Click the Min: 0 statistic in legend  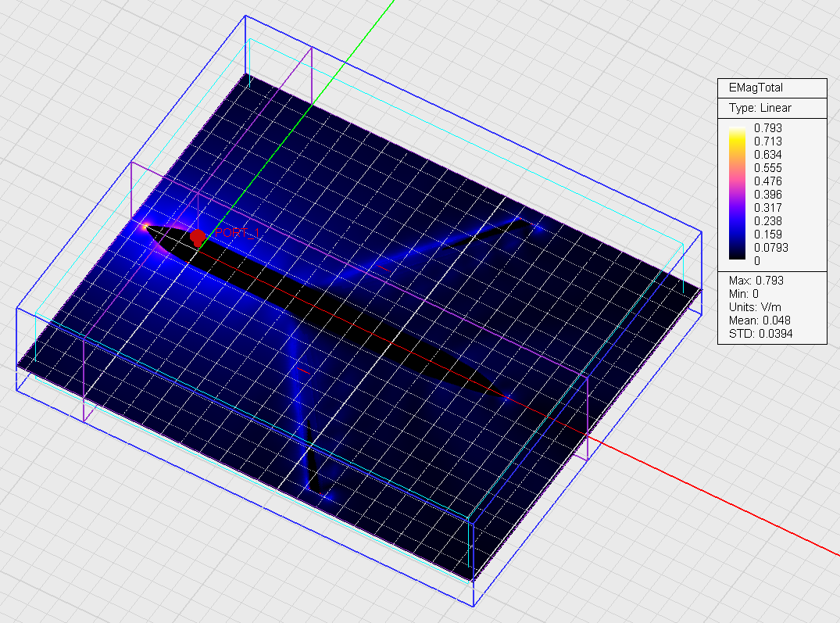tap(742, 293)
